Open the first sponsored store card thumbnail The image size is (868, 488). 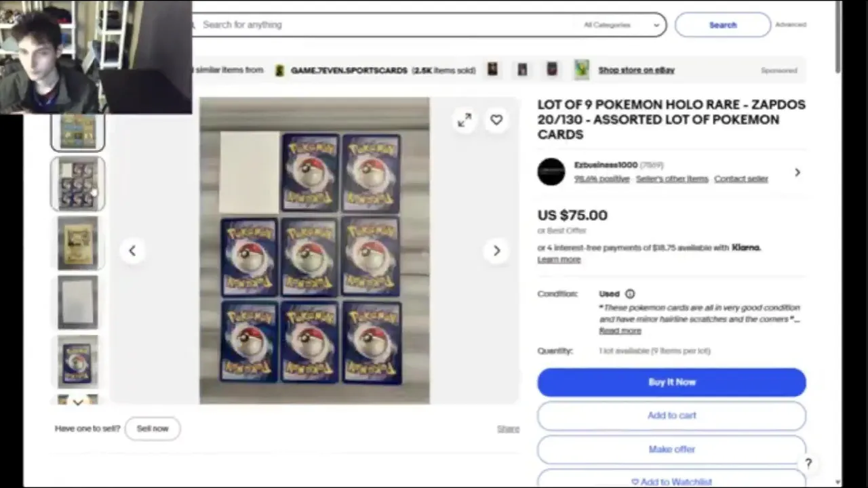pyautogui.click(x=493, y=70)
